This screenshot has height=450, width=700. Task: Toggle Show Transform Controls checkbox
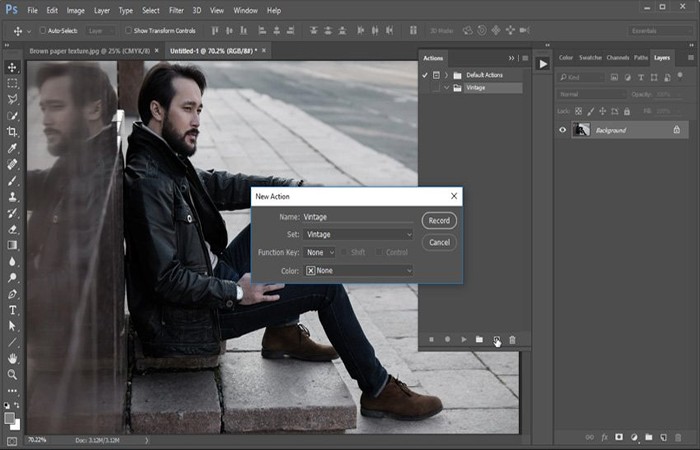129,30
